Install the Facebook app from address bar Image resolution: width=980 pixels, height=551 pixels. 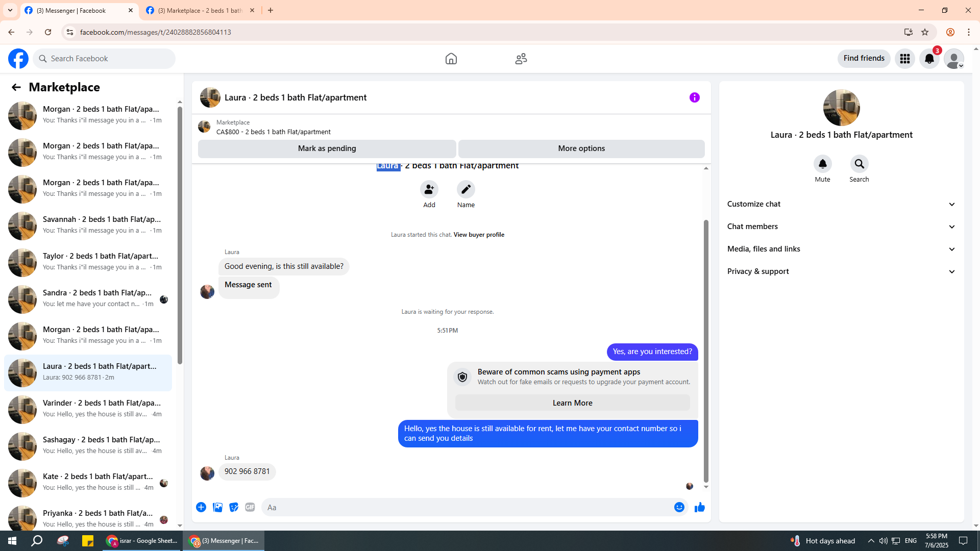[908, 32]
